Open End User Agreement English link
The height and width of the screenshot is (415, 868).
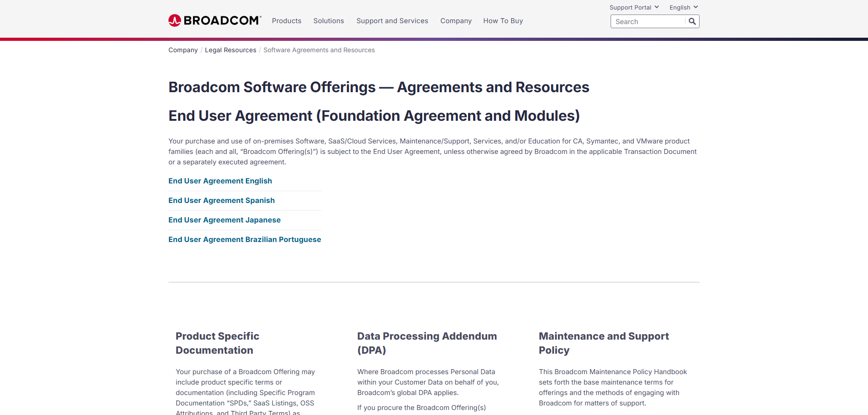220,181
